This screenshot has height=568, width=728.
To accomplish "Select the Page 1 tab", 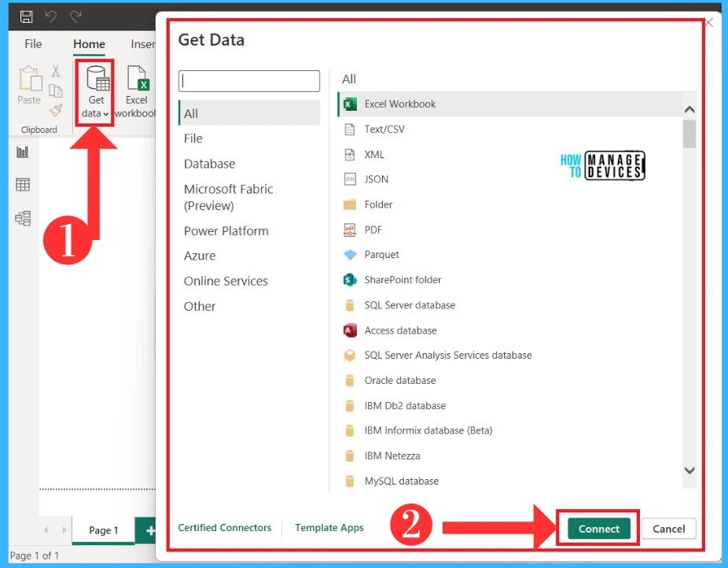I will [x=103, y=530].
